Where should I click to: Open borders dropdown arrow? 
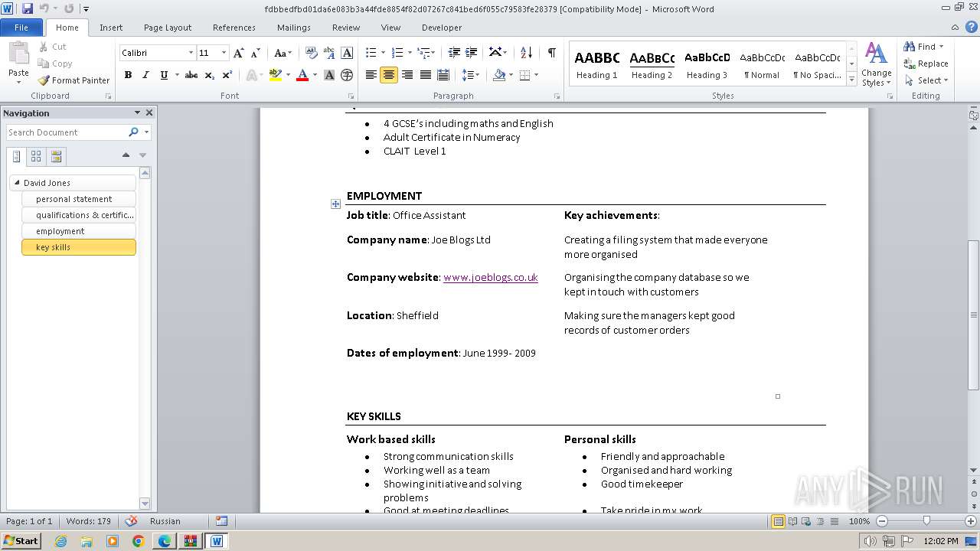536,75
